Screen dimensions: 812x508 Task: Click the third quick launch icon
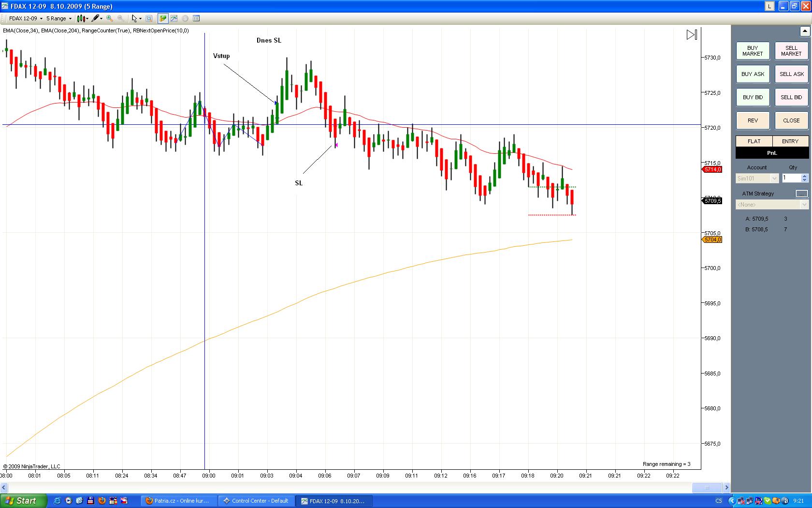(79, 501)
